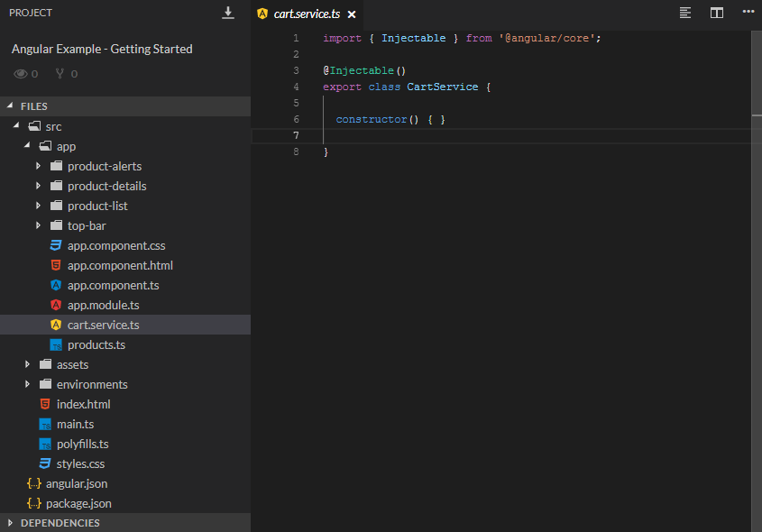The height and width of the screenshot is (532, 762).
Task: Click the Angular icon next to app.module.ts
Action: coord(55,305)
